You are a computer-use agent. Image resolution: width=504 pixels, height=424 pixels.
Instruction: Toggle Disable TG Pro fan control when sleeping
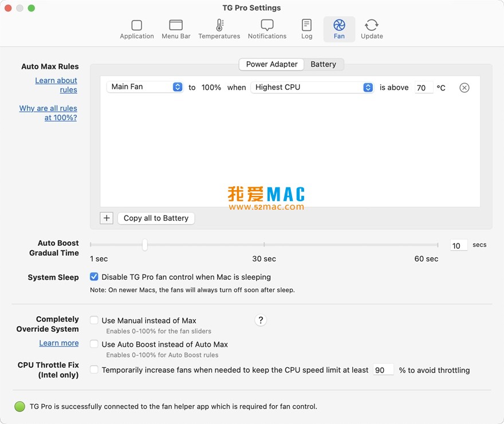(x=94, y=277)
